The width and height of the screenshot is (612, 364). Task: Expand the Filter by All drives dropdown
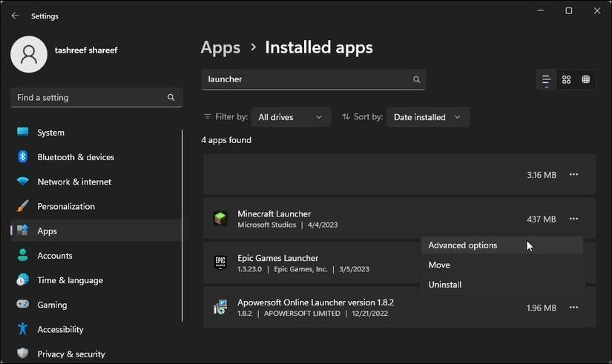[291, 117]
